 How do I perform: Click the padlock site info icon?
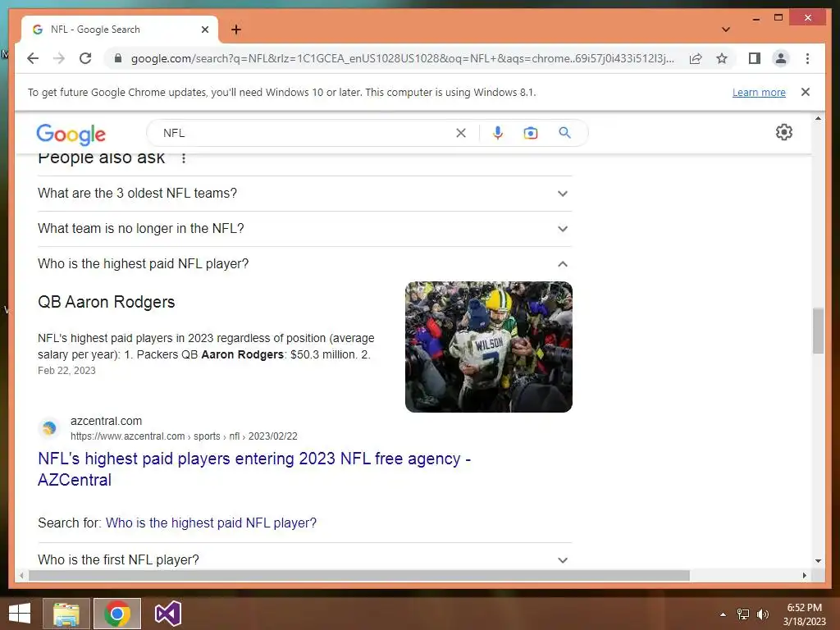(x=118, y=58)
